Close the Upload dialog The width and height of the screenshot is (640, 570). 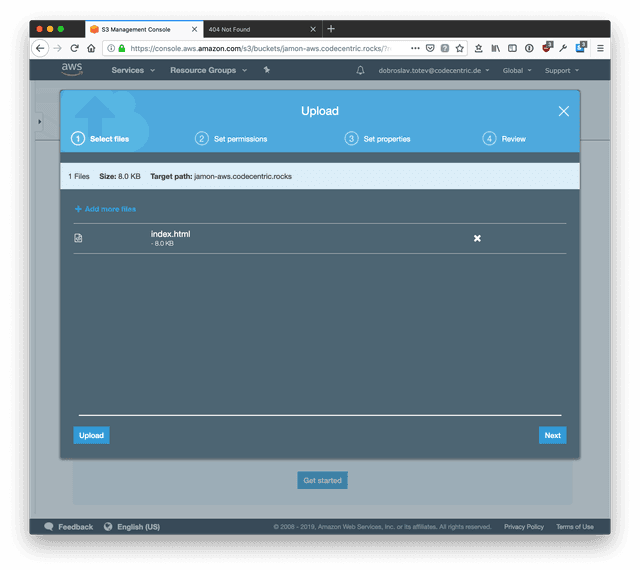564,111
